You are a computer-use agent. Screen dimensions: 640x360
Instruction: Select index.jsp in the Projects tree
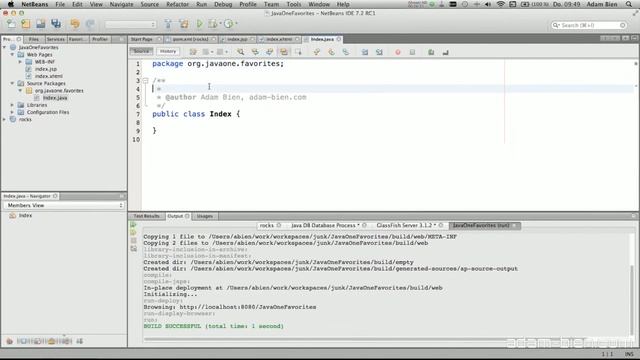tap(46, 69)
